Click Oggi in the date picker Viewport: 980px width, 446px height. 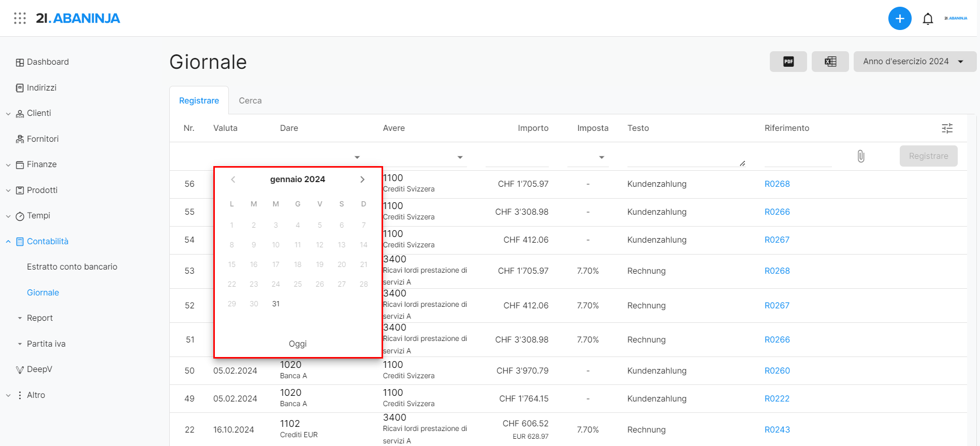[298, 344]
